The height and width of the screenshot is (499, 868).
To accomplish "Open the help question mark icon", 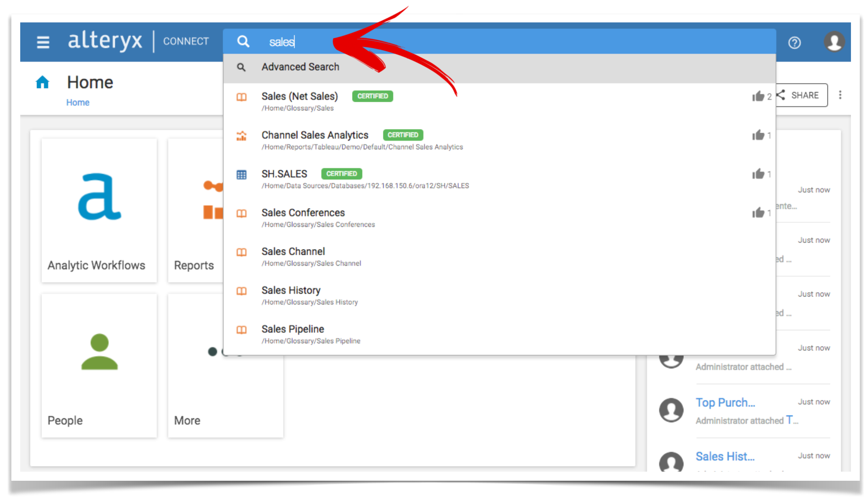I will 795,42.
